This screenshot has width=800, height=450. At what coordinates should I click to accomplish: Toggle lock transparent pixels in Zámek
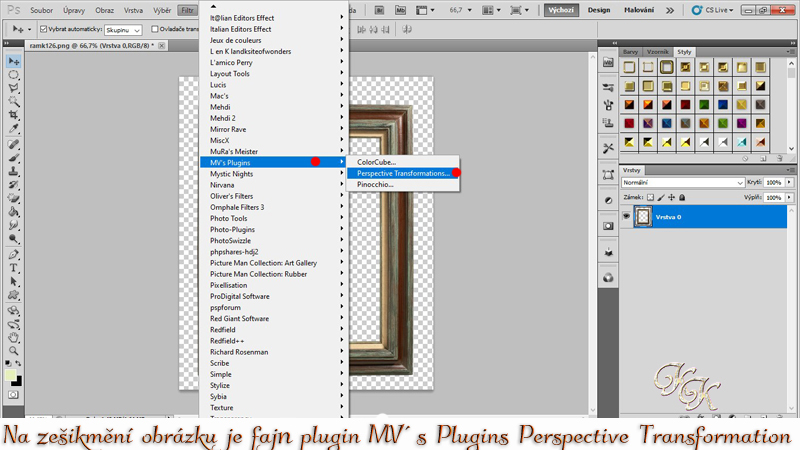click(650, 197)
